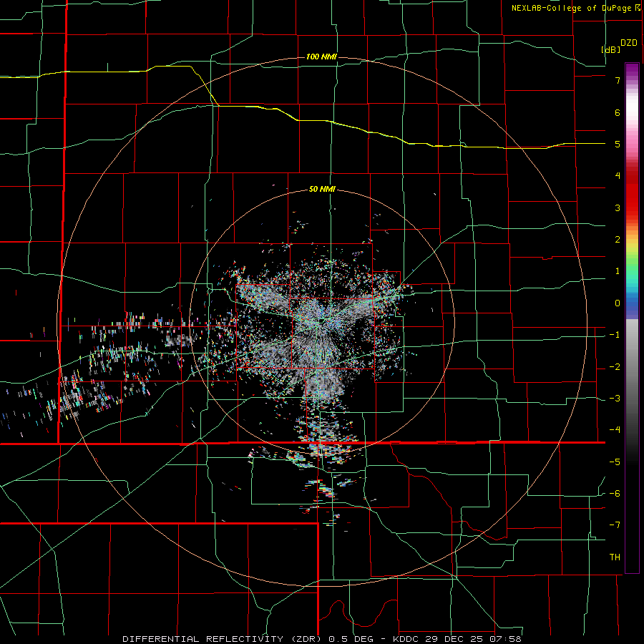Click the 6 value on the scale
The image size is (644, 644).
tap(618, 112)
